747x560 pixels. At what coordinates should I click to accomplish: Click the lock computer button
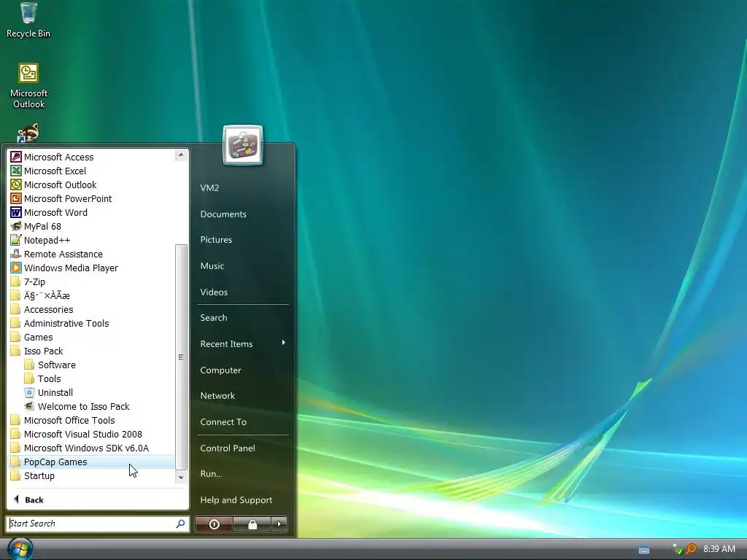click(252, 524)
